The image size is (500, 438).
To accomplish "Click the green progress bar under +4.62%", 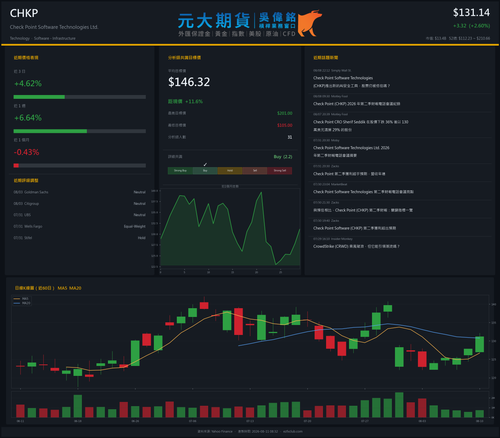I will (x=39, y=97).
